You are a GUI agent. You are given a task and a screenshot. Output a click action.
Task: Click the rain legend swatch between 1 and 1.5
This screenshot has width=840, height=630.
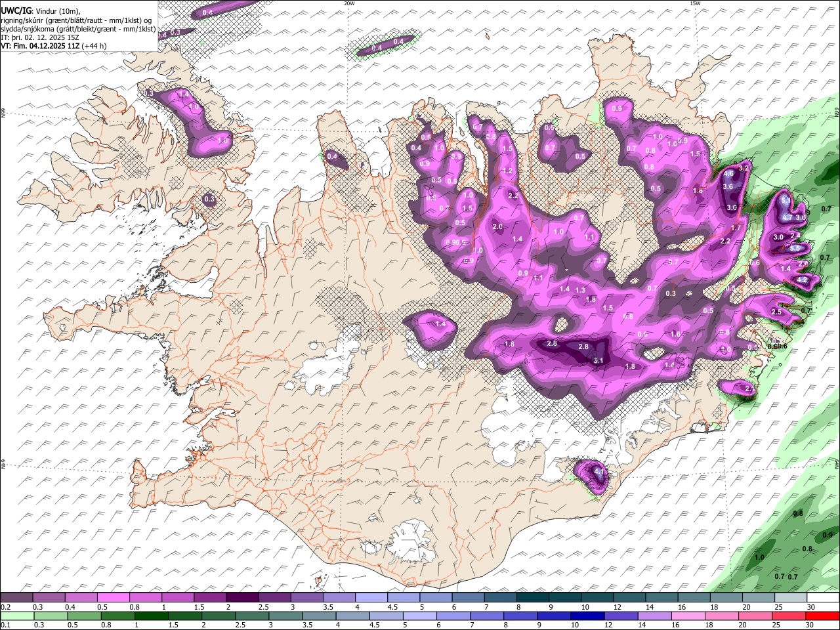pyautogui.click(x=151, y=616)
